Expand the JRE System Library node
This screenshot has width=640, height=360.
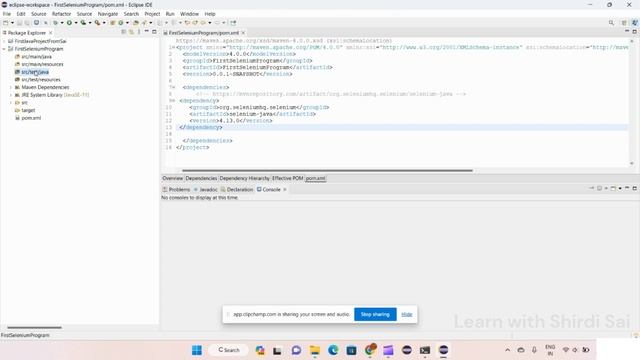(11, 95)
